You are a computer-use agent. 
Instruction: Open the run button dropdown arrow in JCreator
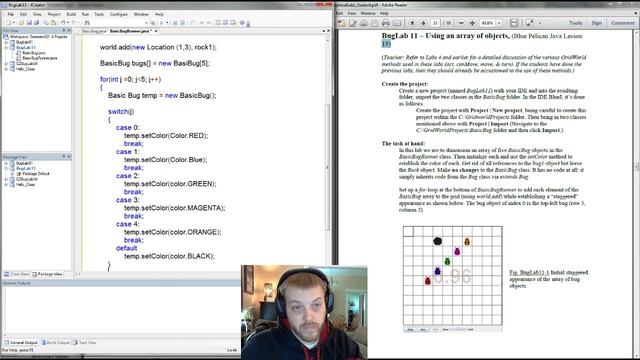[167, 23]
